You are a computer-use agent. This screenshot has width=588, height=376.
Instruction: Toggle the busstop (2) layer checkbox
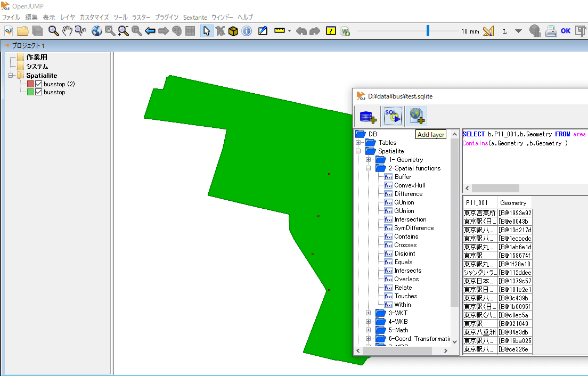click(39, 84)
